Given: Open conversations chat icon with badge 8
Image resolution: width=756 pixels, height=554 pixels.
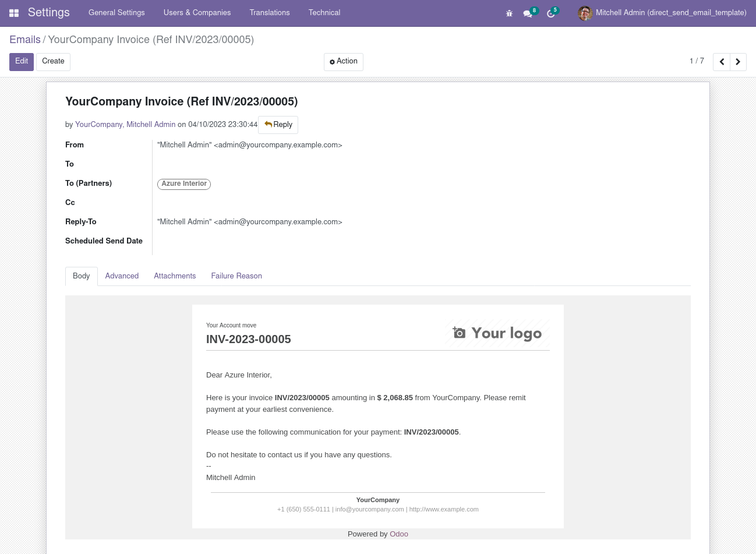Looking at the screenshot, I should [x=530, y=12].
